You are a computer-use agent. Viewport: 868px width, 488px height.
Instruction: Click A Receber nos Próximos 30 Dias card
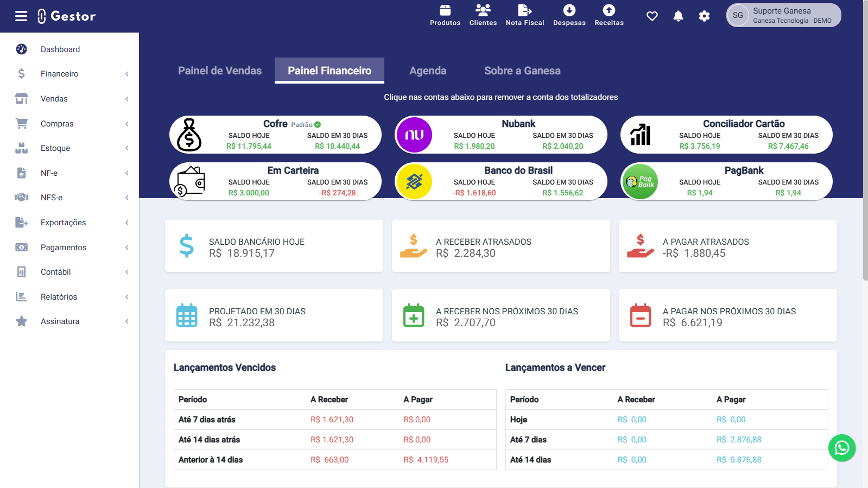click(x=501, y=315)
